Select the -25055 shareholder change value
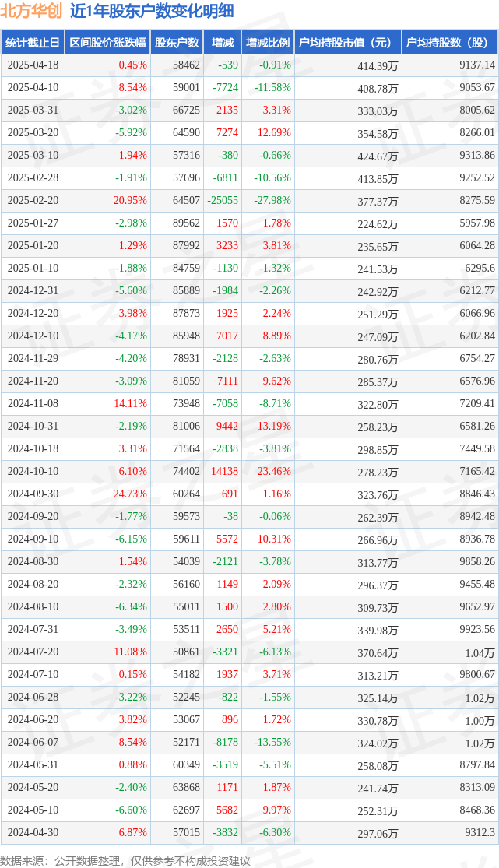 pos(223,200)
